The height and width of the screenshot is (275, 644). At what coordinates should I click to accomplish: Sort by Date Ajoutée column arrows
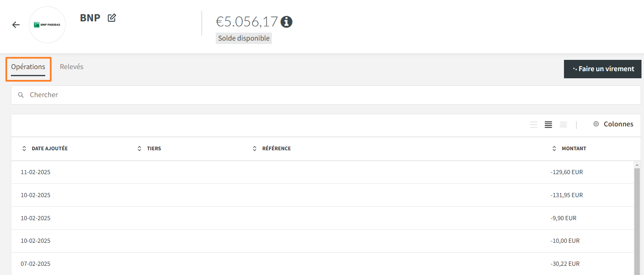(x=24, y=149)
